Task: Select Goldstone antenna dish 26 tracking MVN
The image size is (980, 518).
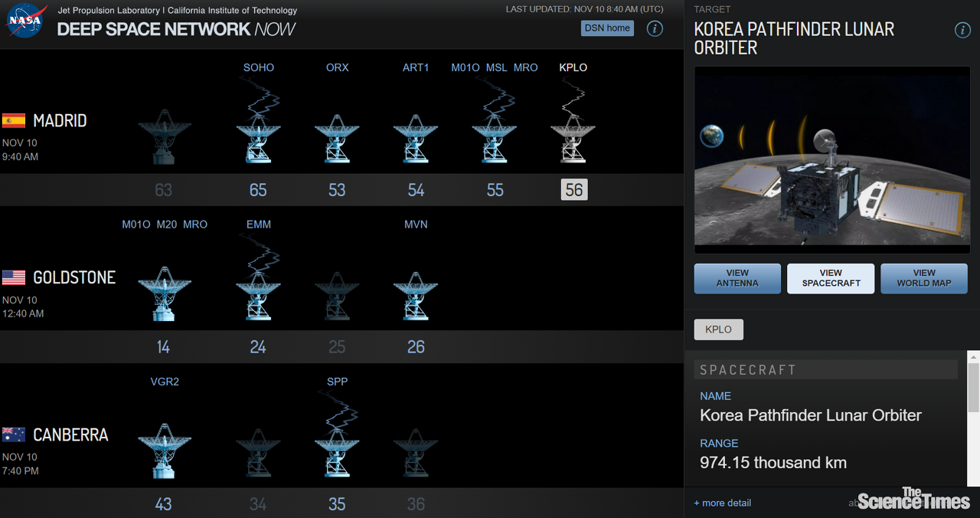Action: tap(416, 295)
